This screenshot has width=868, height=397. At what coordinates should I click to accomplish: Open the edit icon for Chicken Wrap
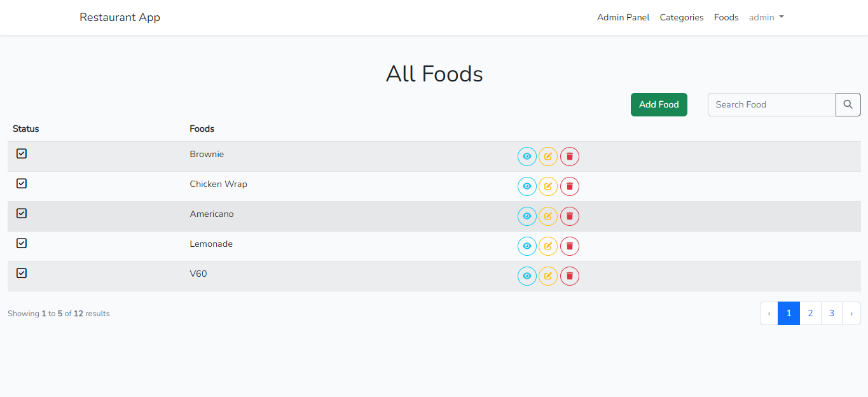point(548,186)
